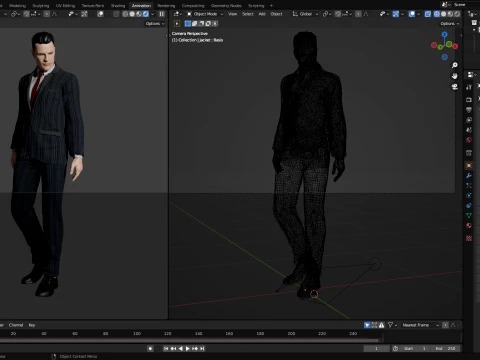Open Options dropdown in right viewport

coord(449,24)
